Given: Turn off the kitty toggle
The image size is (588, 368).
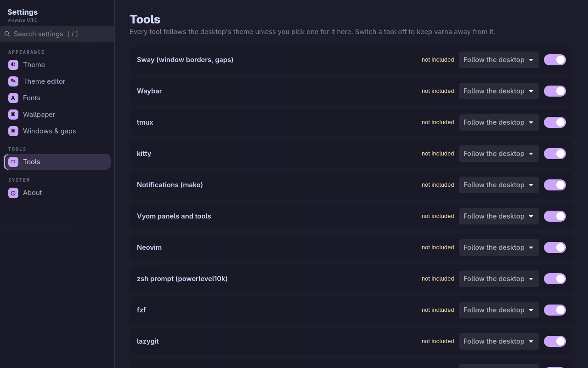Looking at the screenshot, I should 555,154.
